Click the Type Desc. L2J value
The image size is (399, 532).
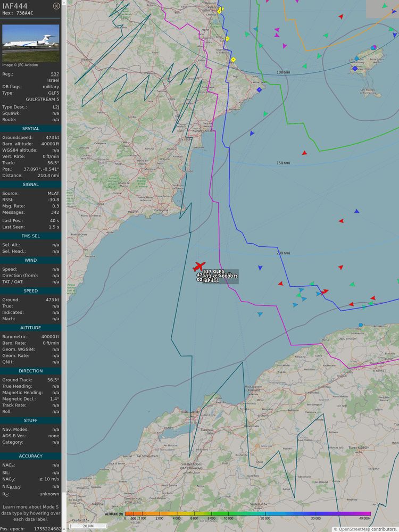[x=56, y=107]
